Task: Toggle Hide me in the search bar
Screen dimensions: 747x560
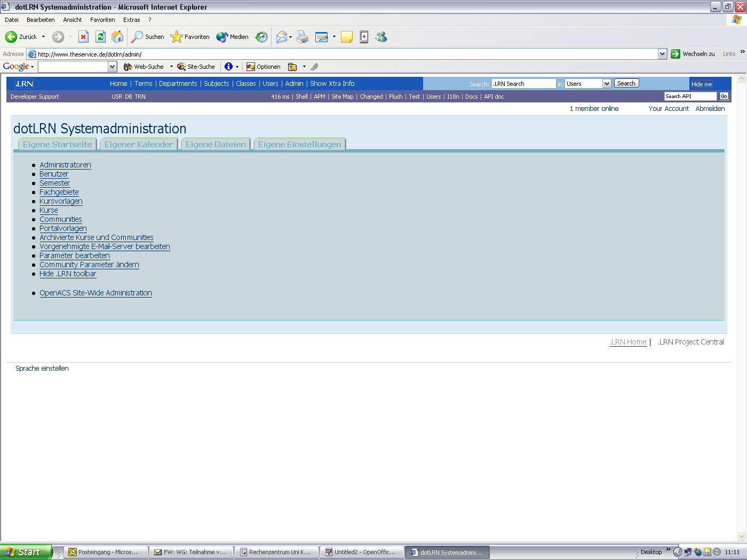Action: pyautogui.click(x=701, y=84)
